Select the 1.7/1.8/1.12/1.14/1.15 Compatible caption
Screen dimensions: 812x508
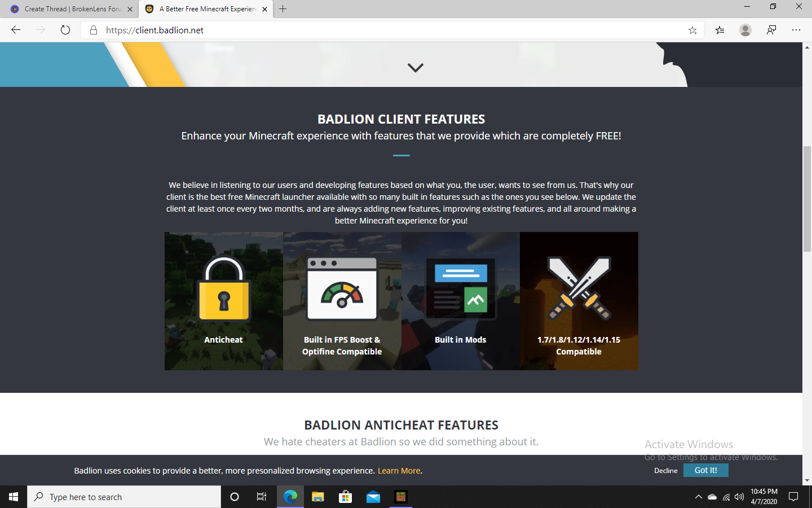(x=579, y=345)
